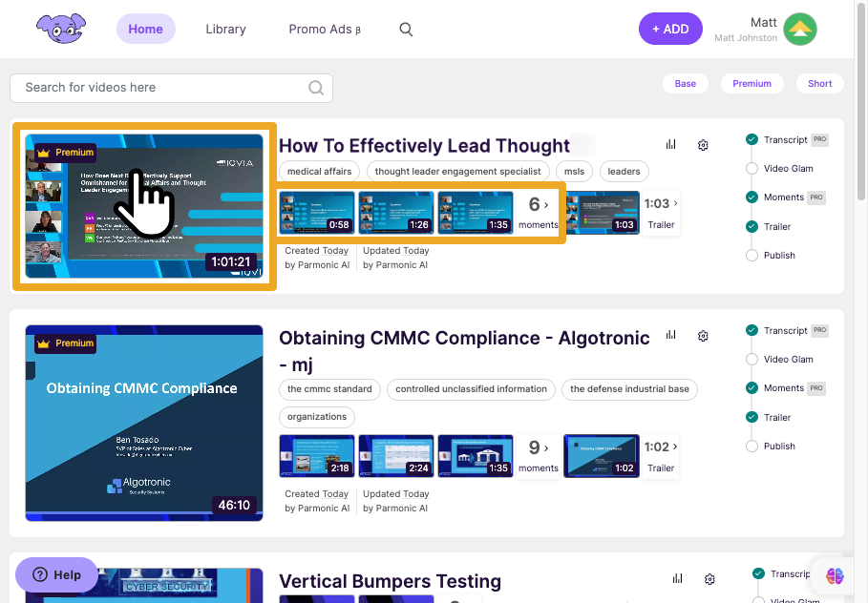Viewport: 868px width, 603px height.
Task: Toggle Trailer step for Obtaining CMMC Compliance
Action: [752, 417]
